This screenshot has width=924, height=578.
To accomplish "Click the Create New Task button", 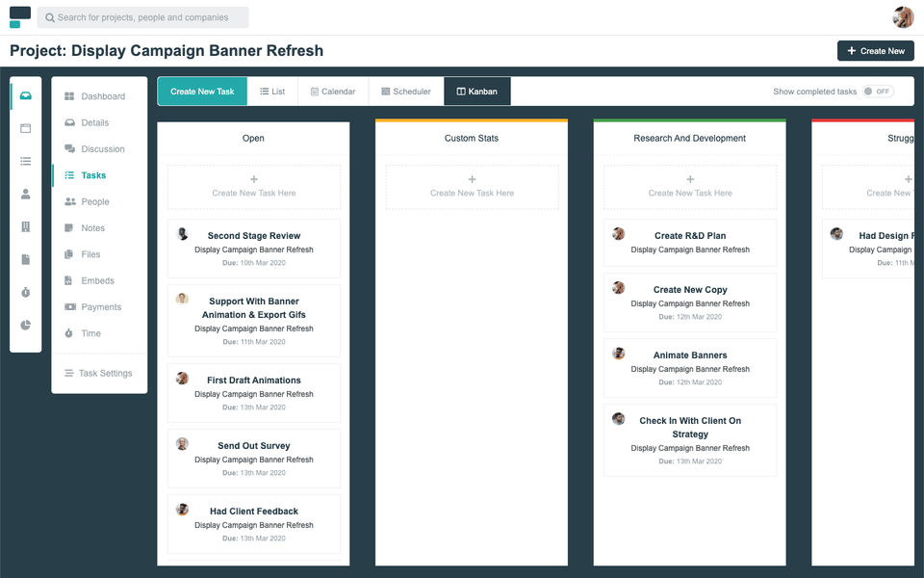I will click(x=202, y=92).
